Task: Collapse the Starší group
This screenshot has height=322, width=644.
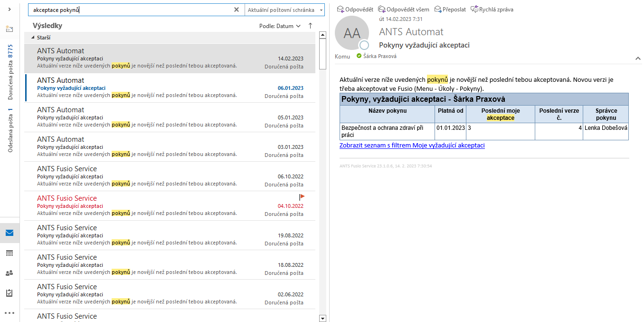Action: point(33,38)
